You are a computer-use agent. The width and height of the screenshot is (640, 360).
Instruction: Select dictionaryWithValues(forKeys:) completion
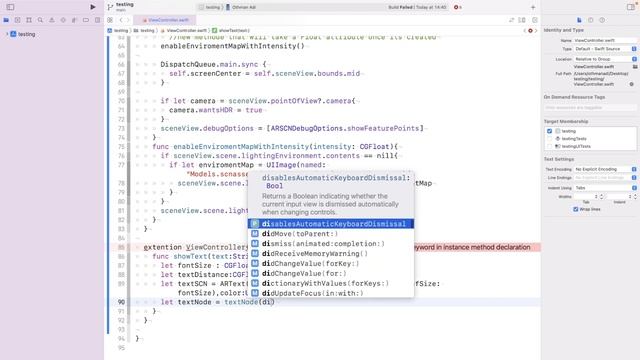tap(331, 283)
